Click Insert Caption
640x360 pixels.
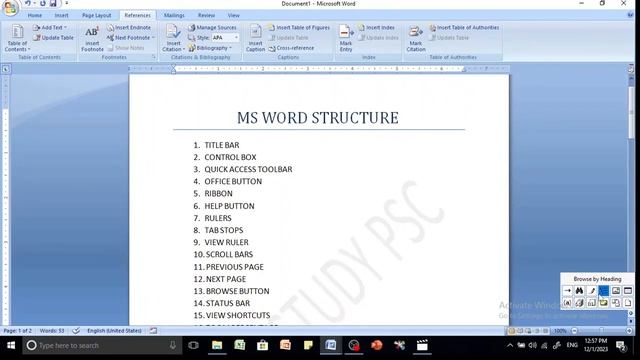pyautogui.click(x=256, y=38)
